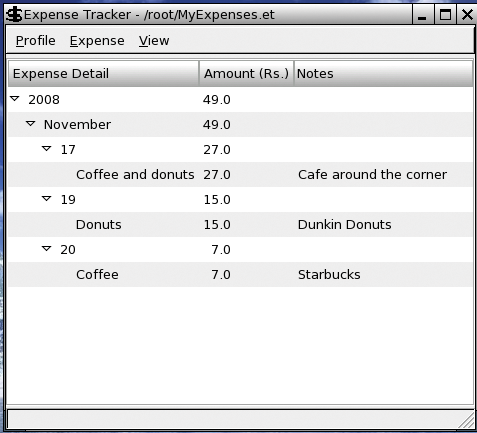Screen dimensions: 477x433
Task: Open the Expense menu
Action: coord(97,41)
